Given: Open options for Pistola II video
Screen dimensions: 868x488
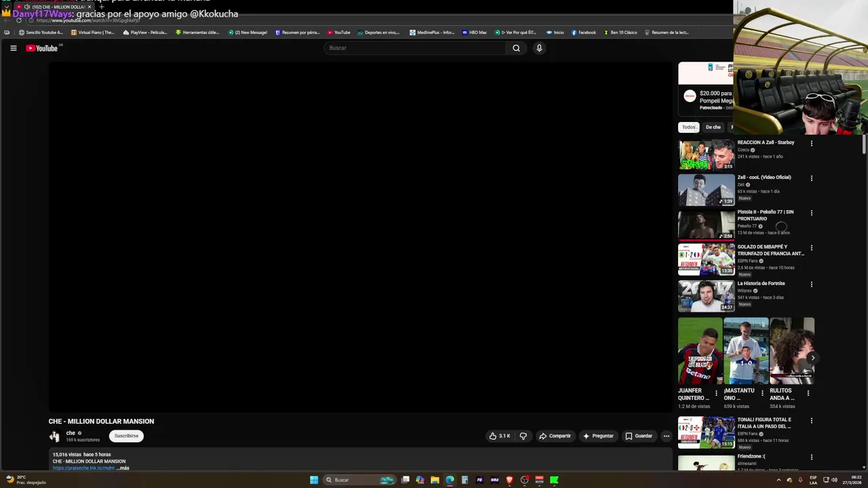Looking at the screenshot, I should point(811,213).
